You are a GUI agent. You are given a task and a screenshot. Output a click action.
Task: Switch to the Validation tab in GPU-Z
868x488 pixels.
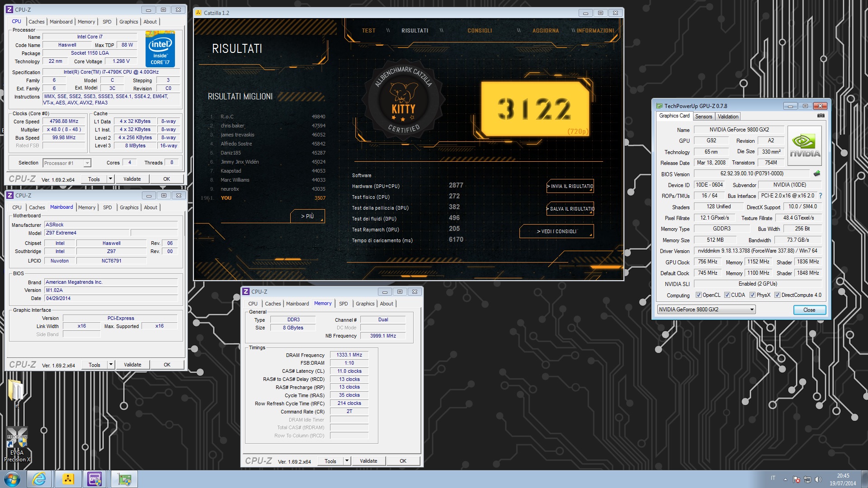pyautogui.click(x=728, y=117)
